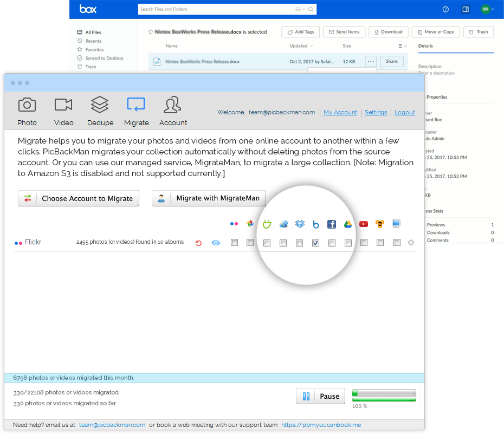Open the My Account link

point(340,113)
